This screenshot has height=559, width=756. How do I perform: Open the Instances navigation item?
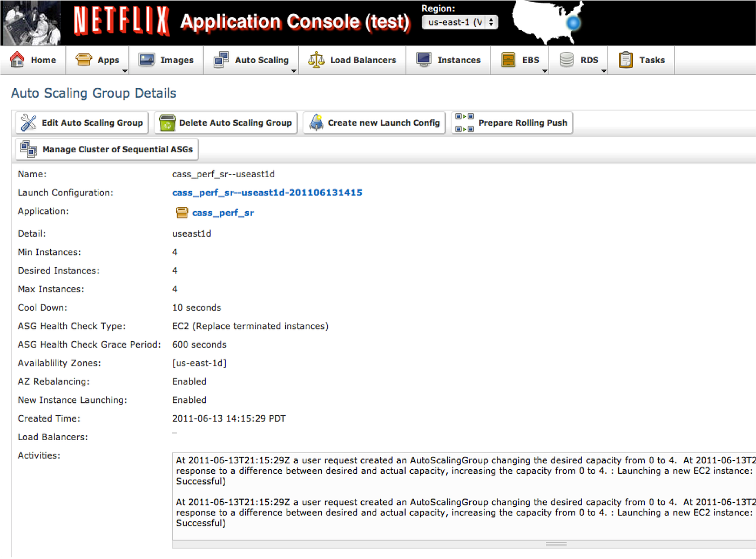point(449,59)
